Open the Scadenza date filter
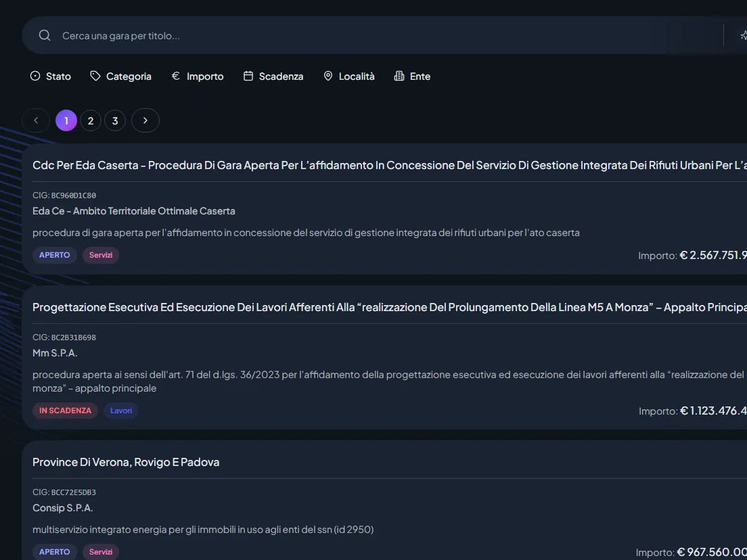This screenshot has width=747, height=560. tap(273, 76)
